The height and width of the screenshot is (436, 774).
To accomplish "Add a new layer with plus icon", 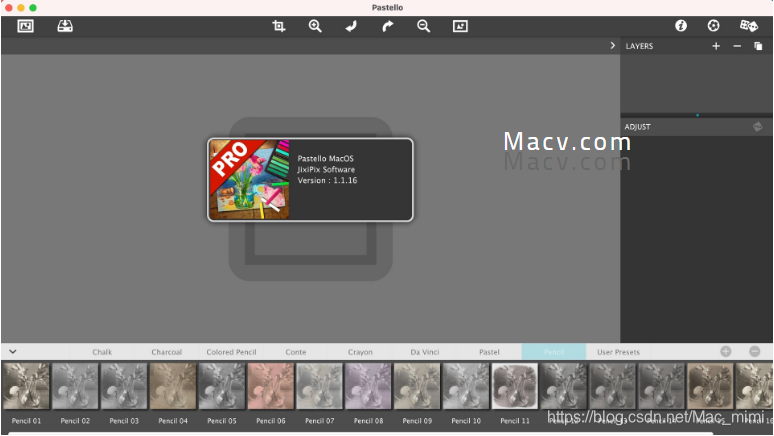I will coord(716,46).
